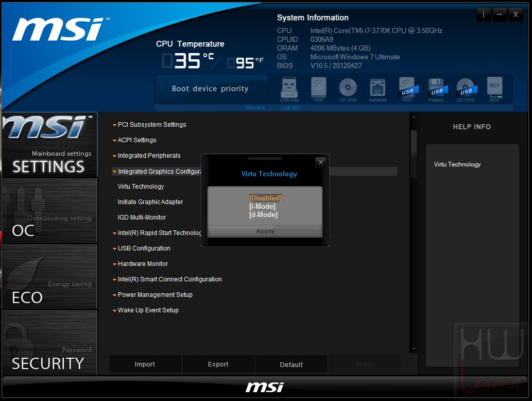The height and width of the screenshot is (401, 532).
Task: Click the Import button
Action: coord(145,364)
